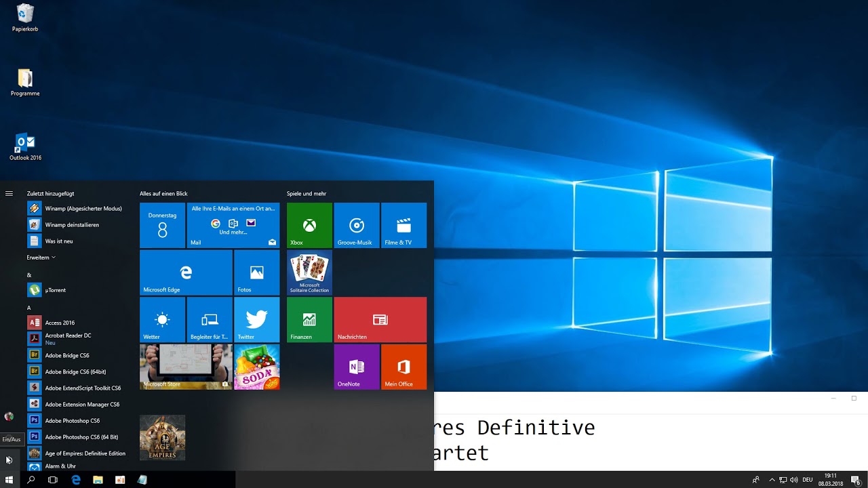The image size is (868, 488).
Task: Open the calendar tile showing Donnerstag 8
Action: click(162, 225)
